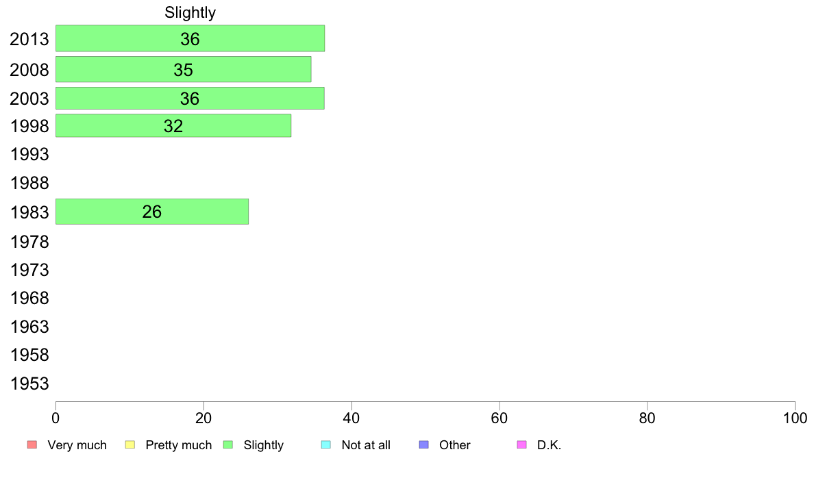
Task: Click the Pretty much legend text
Action: click(179, 445)
